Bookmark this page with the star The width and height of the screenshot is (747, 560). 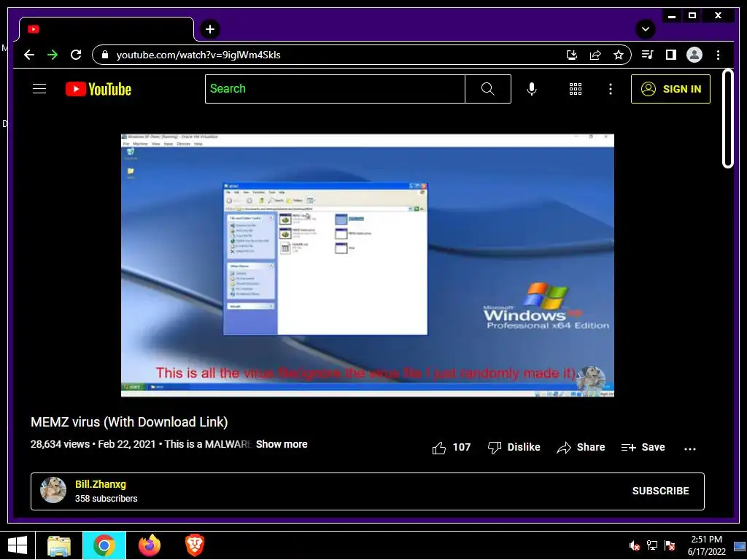619,55
